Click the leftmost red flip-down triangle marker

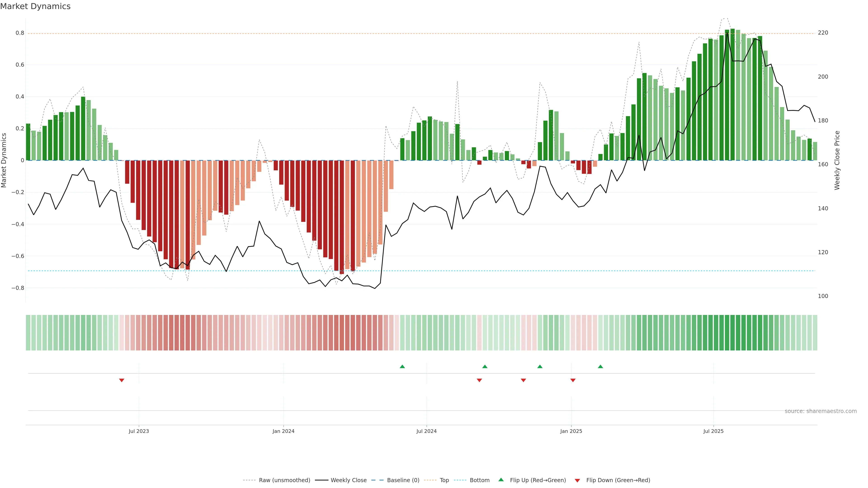[122, 380]
